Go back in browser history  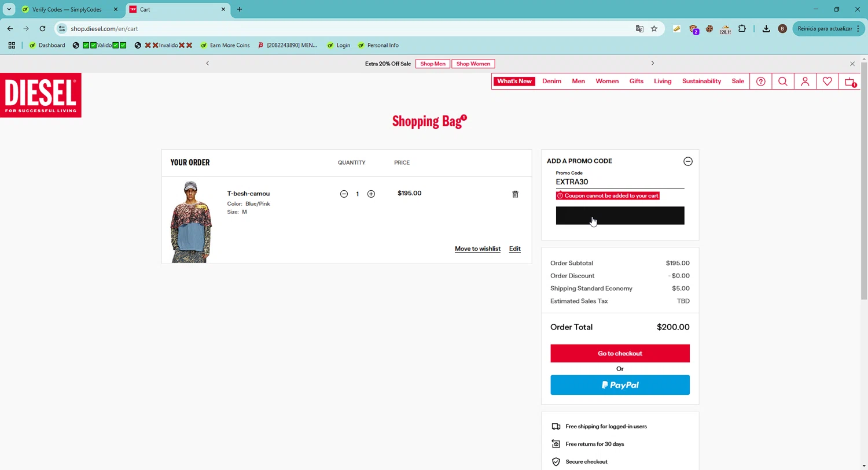click(x=10, y=28)
